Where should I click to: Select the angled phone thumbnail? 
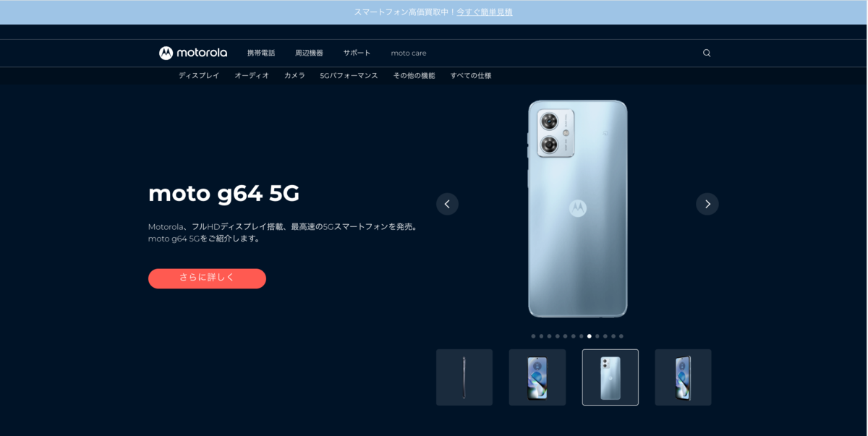pos(683,377)
